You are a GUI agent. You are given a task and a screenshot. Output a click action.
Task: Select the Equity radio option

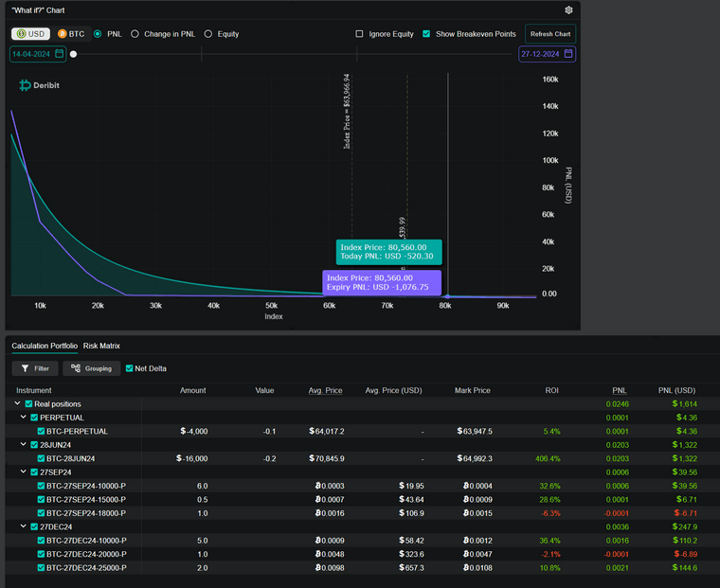point(208,34)
